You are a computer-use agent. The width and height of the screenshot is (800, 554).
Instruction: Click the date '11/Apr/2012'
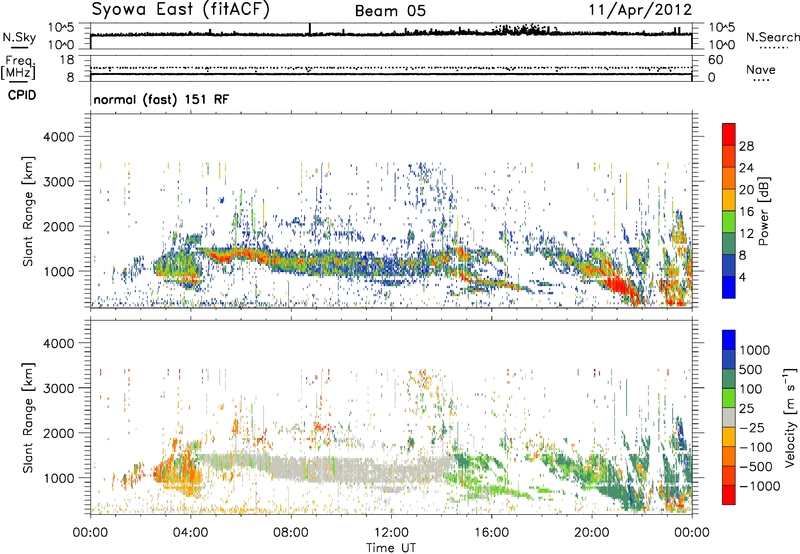coord(640,10)
